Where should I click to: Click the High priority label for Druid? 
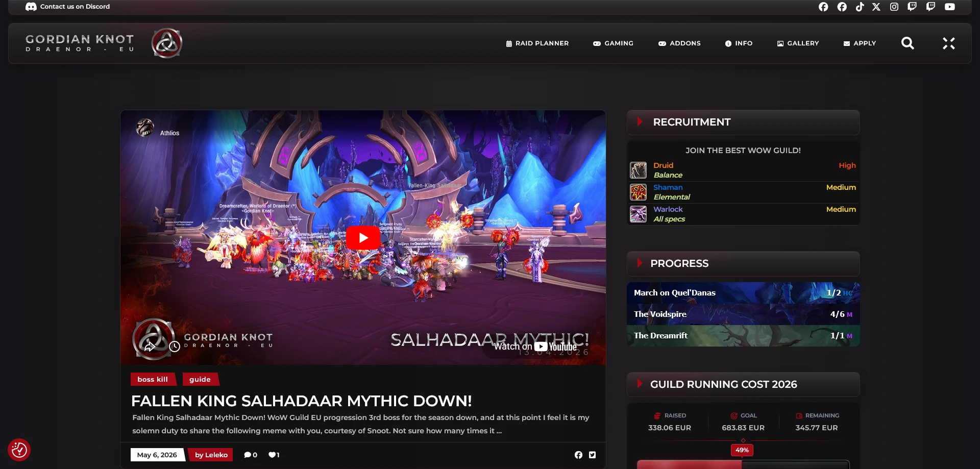tap(847, 165)
